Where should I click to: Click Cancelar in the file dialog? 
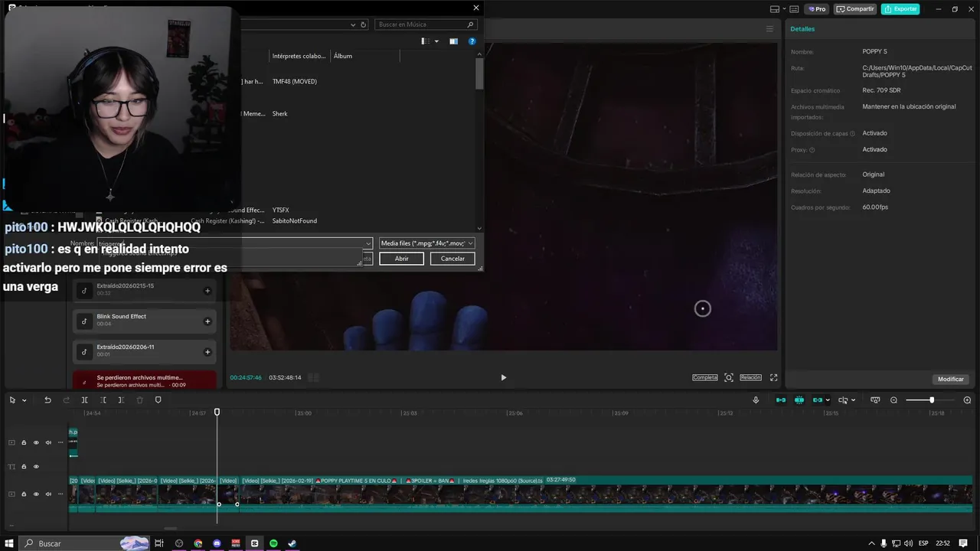(x=452, y=259)
